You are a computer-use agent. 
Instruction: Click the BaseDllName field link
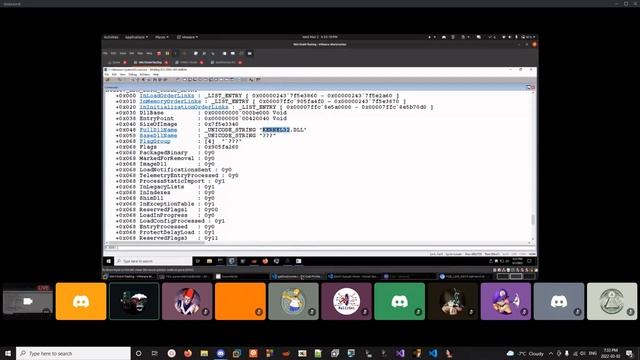click(x=158, y=136)
